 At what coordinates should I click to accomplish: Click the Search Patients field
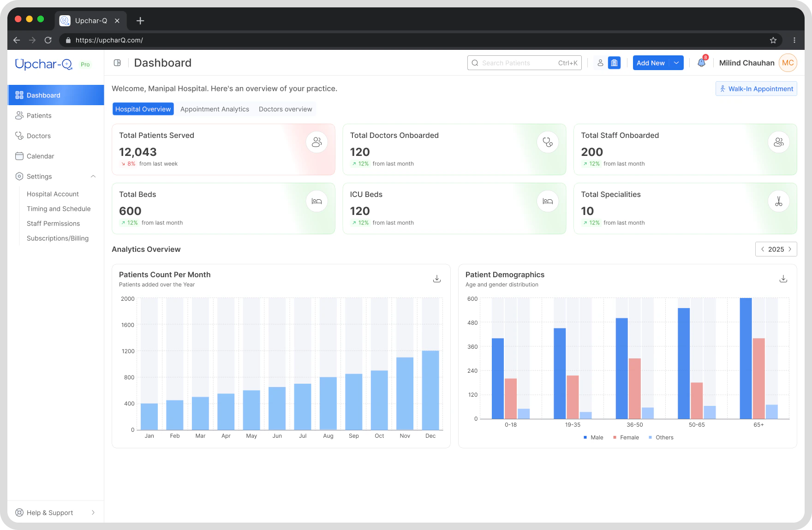pos(525,63)
